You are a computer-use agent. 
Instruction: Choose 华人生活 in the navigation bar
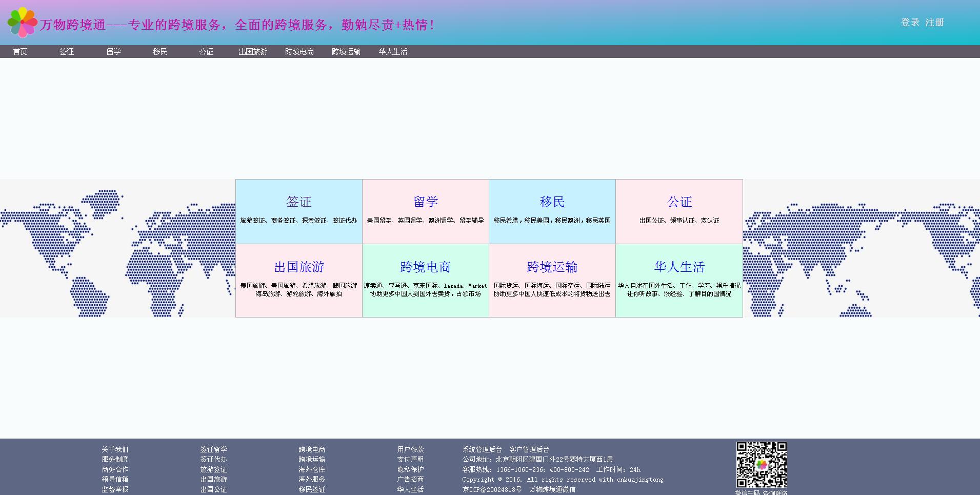pyautogui.click(x=393, y=52)
